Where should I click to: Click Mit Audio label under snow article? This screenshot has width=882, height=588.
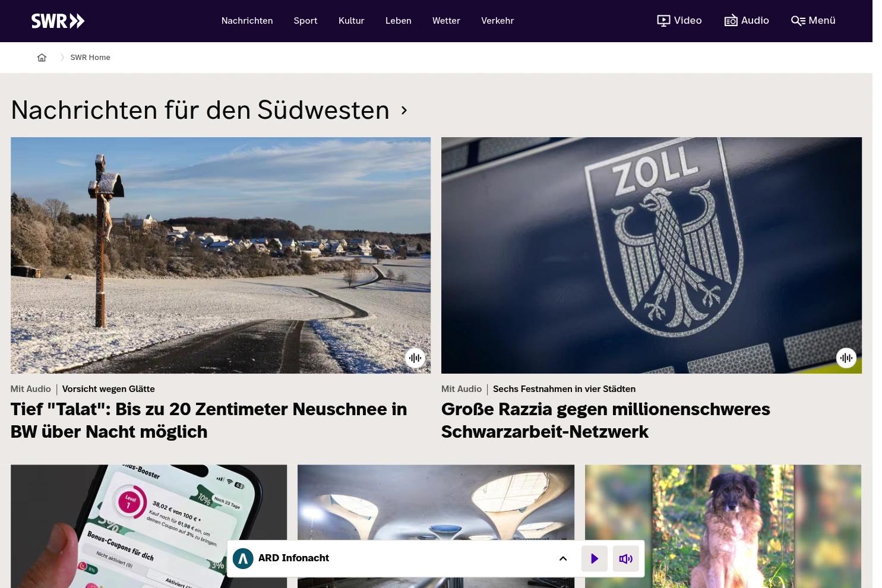tap(31, 389)
